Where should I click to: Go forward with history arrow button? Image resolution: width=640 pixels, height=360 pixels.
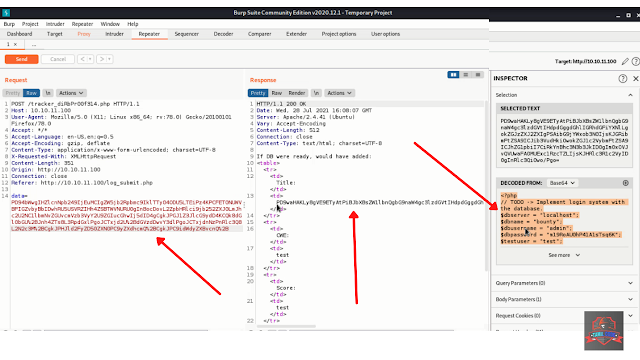click(102, 59)
